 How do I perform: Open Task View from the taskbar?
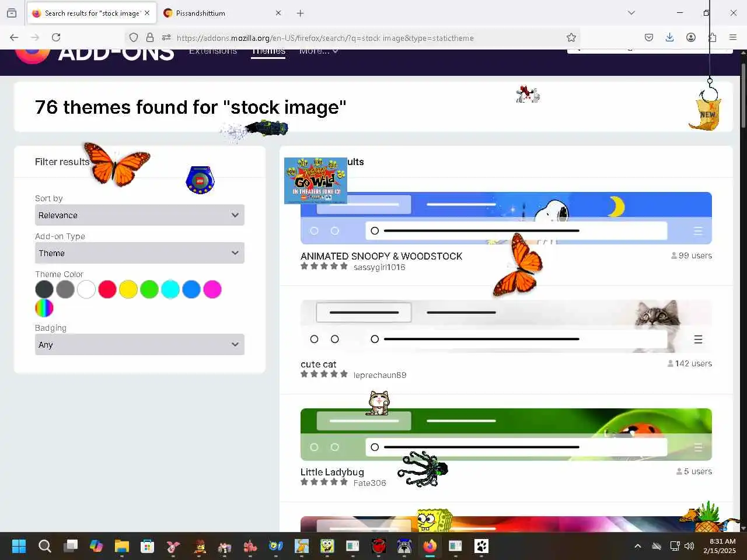(71, 546)
